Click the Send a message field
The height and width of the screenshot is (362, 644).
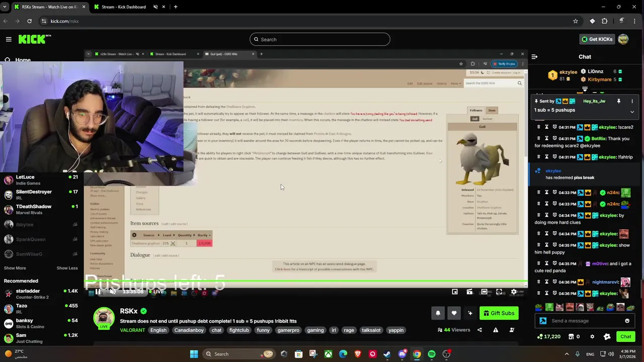pos(586,321)
